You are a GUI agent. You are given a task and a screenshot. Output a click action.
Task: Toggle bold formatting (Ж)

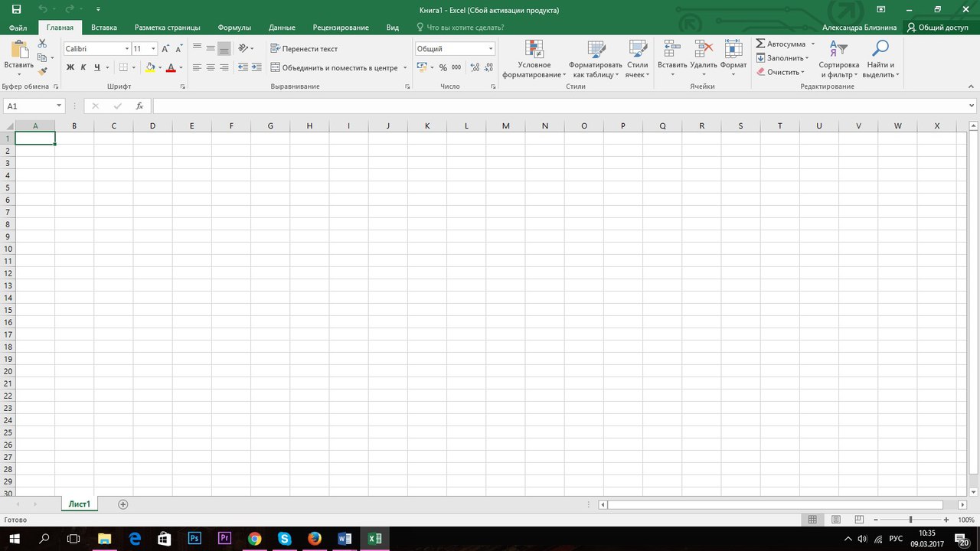[x=70, y=67]
